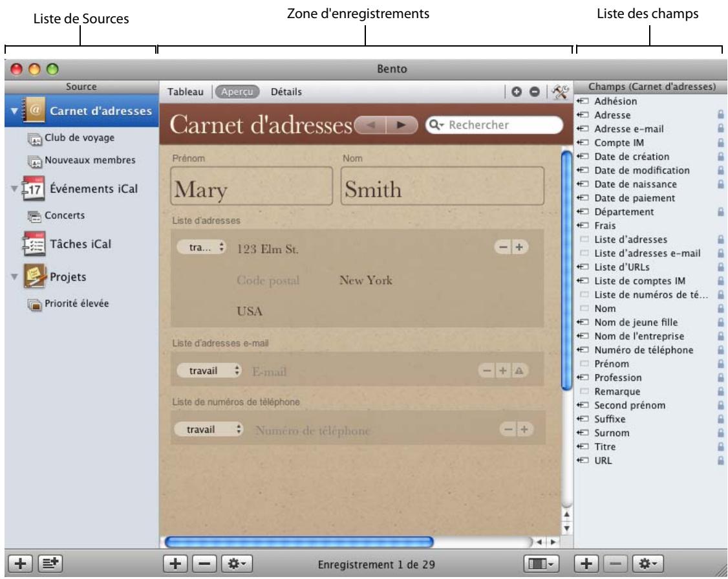Select the Surnom field in list
The image size is (728, 579).
click(x=612, y=433)
